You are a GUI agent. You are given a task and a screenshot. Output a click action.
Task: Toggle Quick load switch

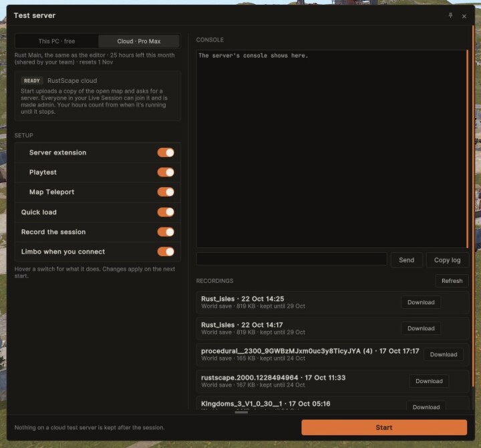tap(166, 212)
